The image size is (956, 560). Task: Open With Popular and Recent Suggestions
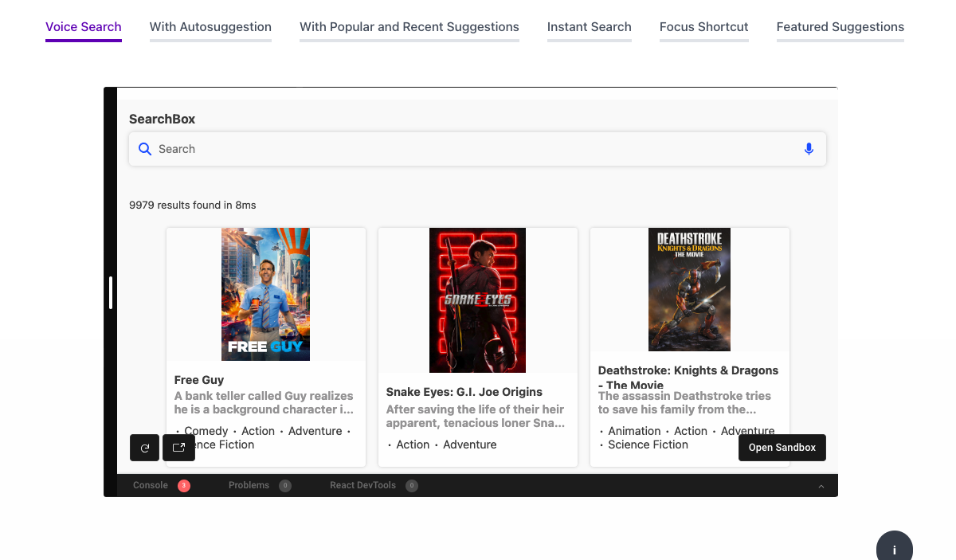[409, 26]
